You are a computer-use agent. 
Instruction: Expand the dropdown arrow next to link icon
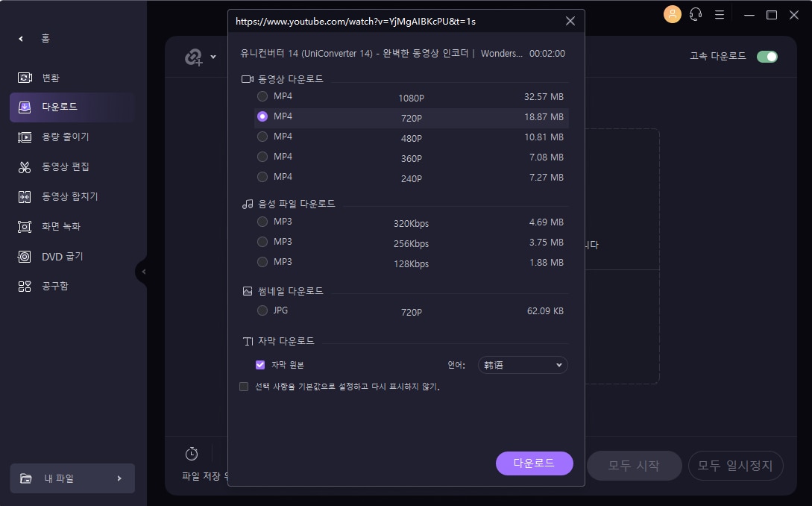213,57
